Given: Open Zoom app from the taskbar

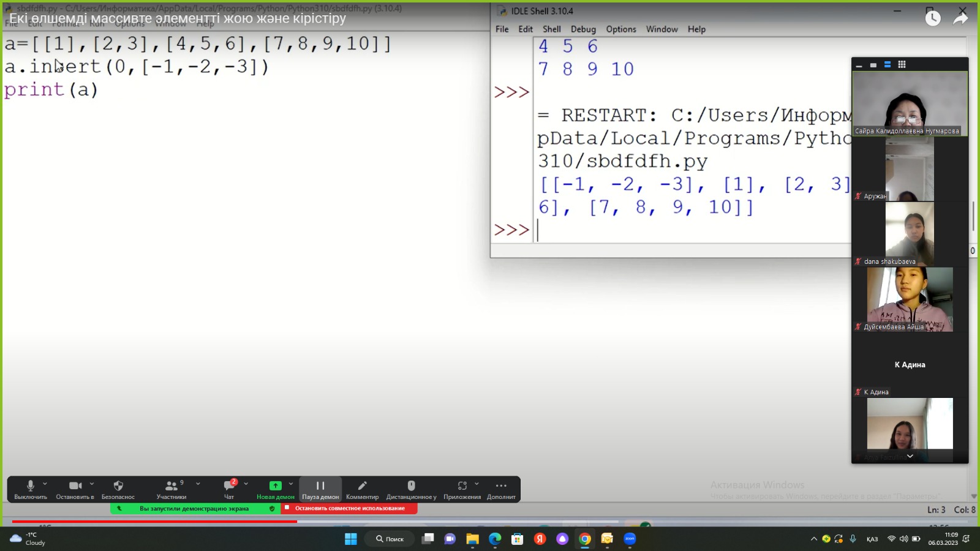Looking at the screenshot, I should click(x=630, y=539).
